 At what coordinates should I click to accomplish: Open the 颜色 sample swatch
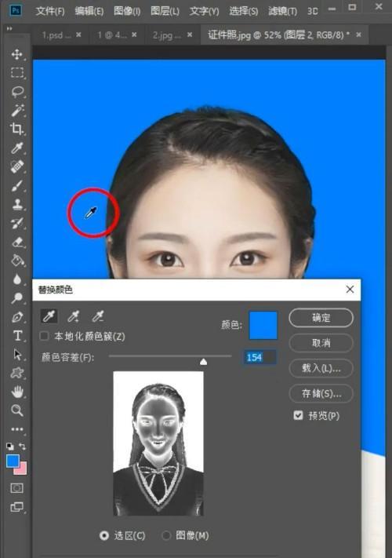coord(263,325)
